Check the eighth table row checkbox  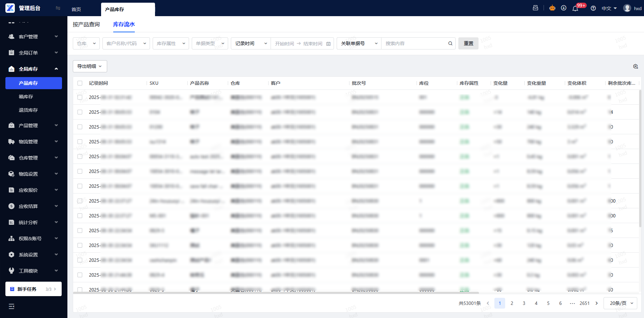tap(80, 201)
